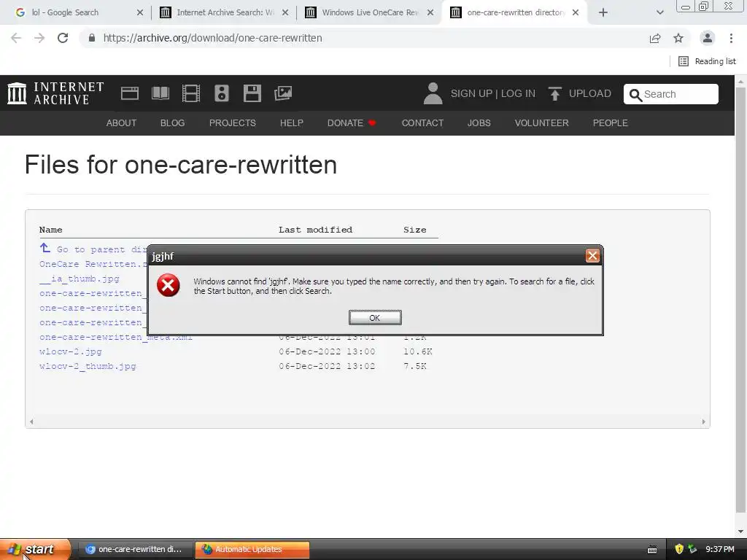Open wlocv-2.jpg file link
This screenshot has height=560, width=747.
click(71, 351)
